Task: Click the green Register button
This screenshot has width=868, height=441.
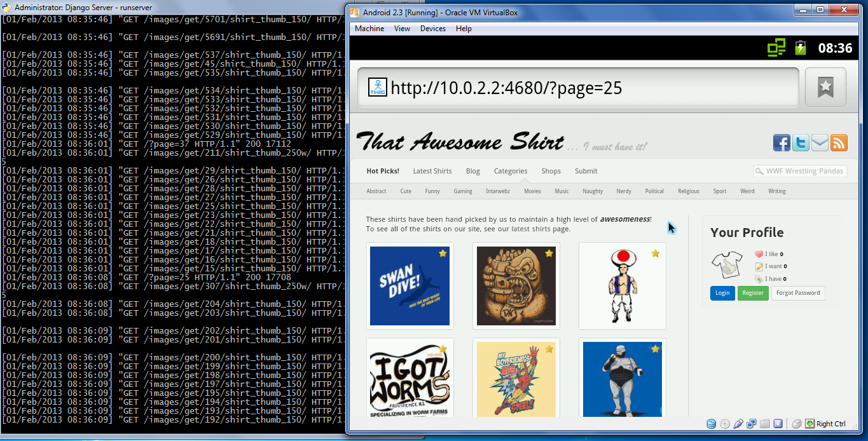Action: click(753, 293)
